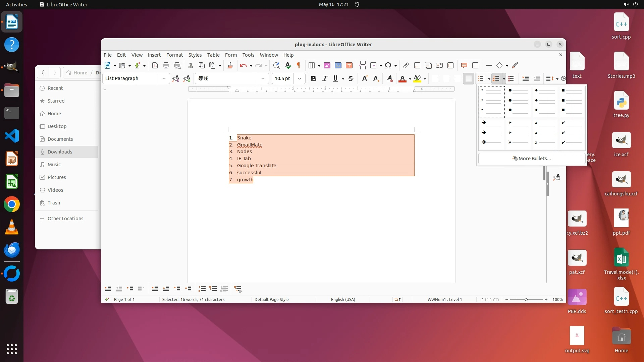This screenshot has height=362, width=644.
Task: Toggle Italic formatting
Action: [324, 78]
